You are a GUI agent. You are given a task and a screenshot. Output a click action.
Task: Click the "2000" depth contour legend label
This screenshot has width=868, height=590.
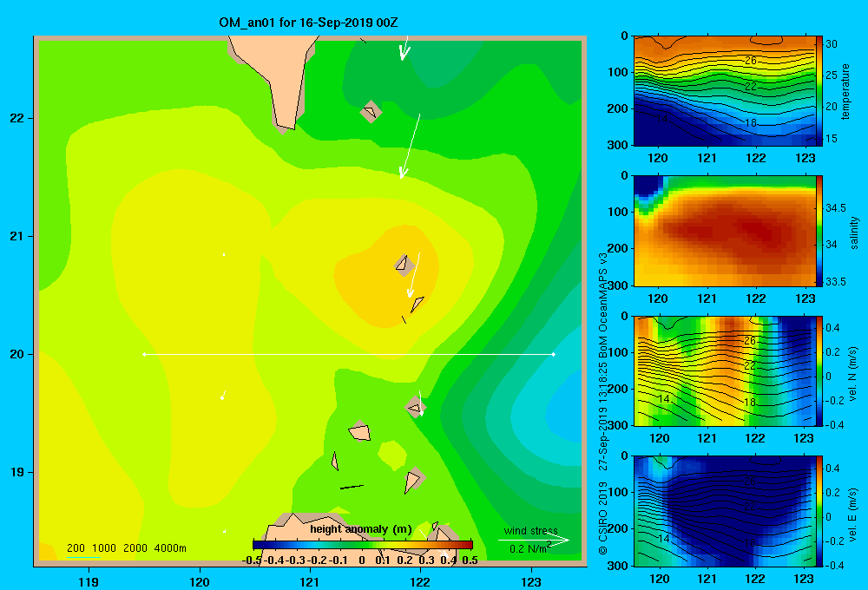[x=135, y=548]
